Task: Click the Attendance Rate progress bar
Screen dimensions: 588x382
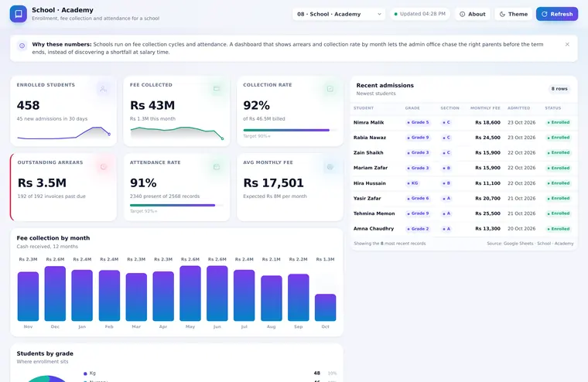Action: pyautogui.click(x=176, y=205)
